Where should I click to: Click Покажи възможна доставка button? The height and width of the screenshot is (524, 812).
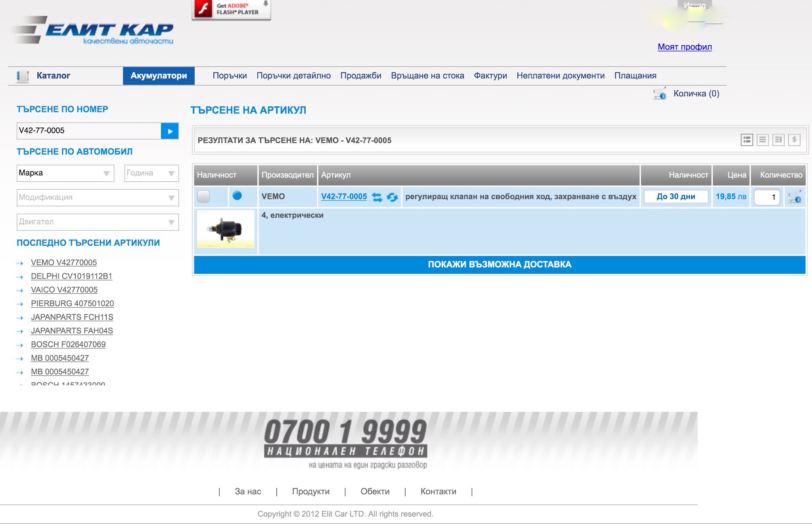[x=500, y=264]
